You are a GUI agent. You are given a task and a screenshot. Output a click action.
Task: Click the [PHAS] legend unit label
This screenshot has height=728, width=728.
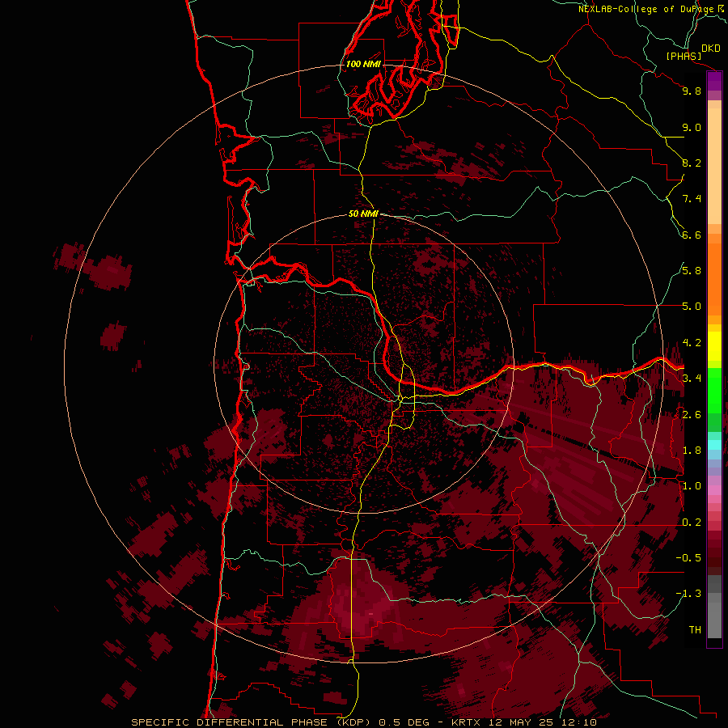[684, 56]
